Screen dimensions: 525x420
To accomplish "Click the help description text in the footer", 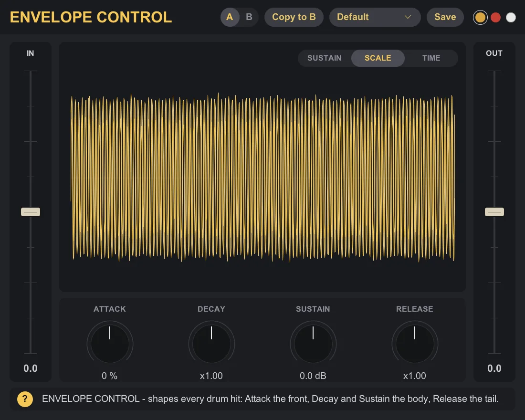I will coord(270,399).
